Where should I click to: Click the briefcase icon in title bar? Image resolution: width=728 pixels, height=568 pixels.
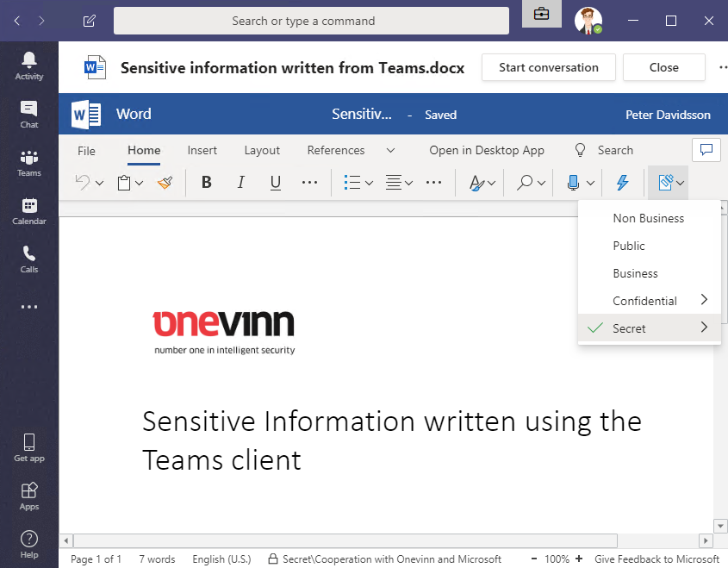[x=541, y=14]
